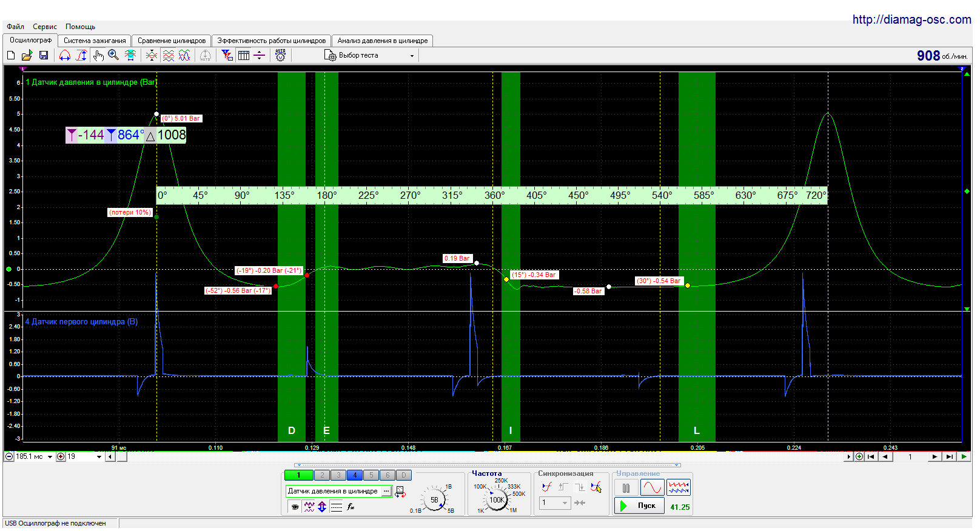
Task: Open the Сервис menu
Action: click(45, 27)
